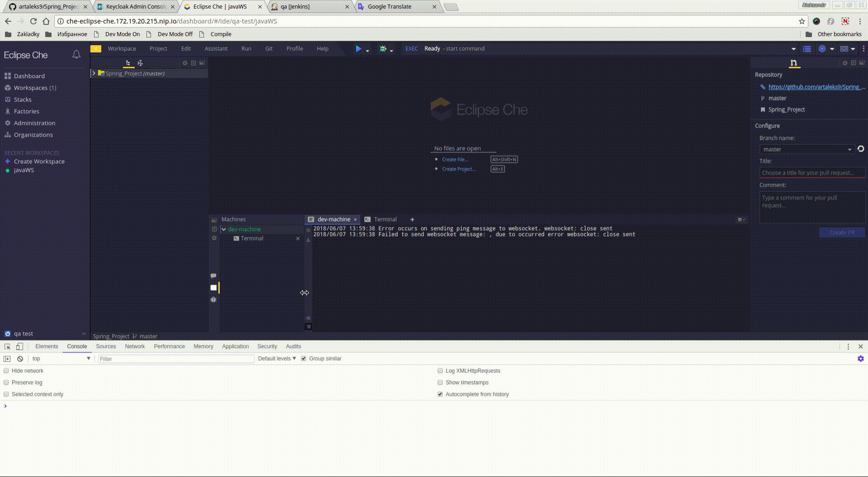This screenshot has height=477, width=868.
Task: Uncheck Autocomplete from history
Action: (x=440, y=394)
